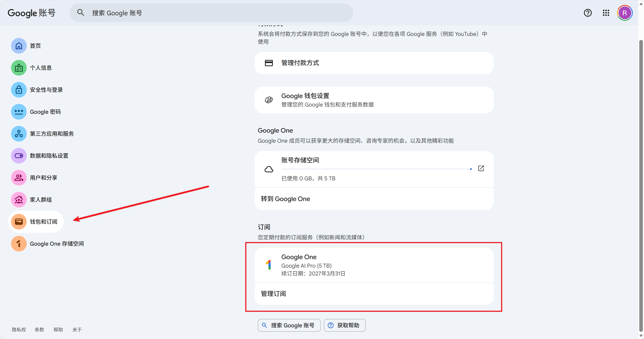Open storage details via external link icon
The image size is (644, 339).
(x=481, y=168)
